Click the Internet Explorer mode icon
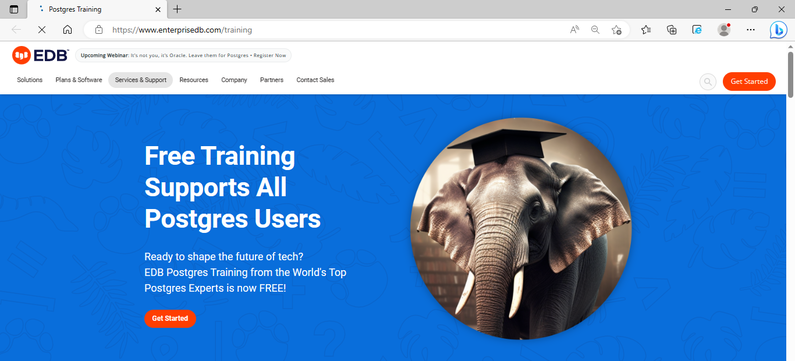This screenshot has width=795, height=361. coord(697,30)
